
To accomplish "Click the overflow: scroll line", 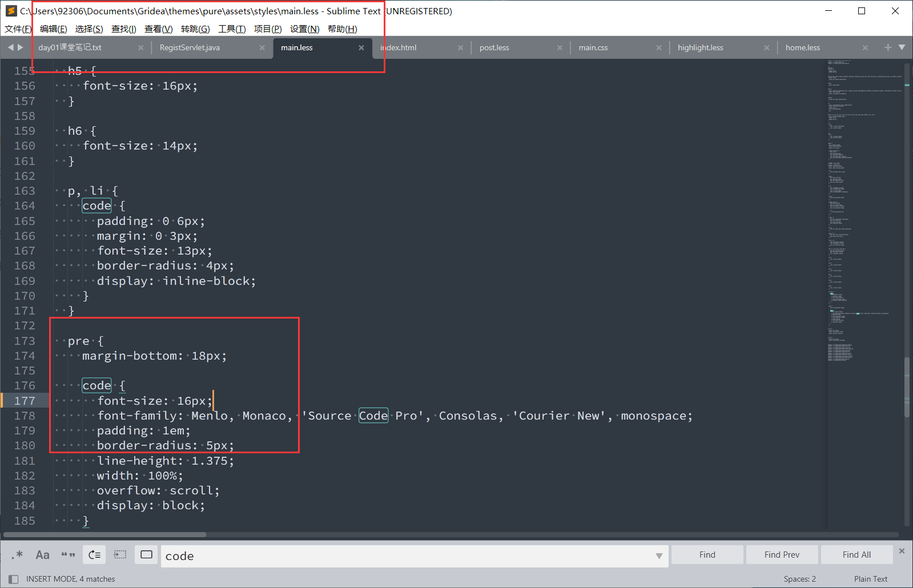I will coord(158,490).
